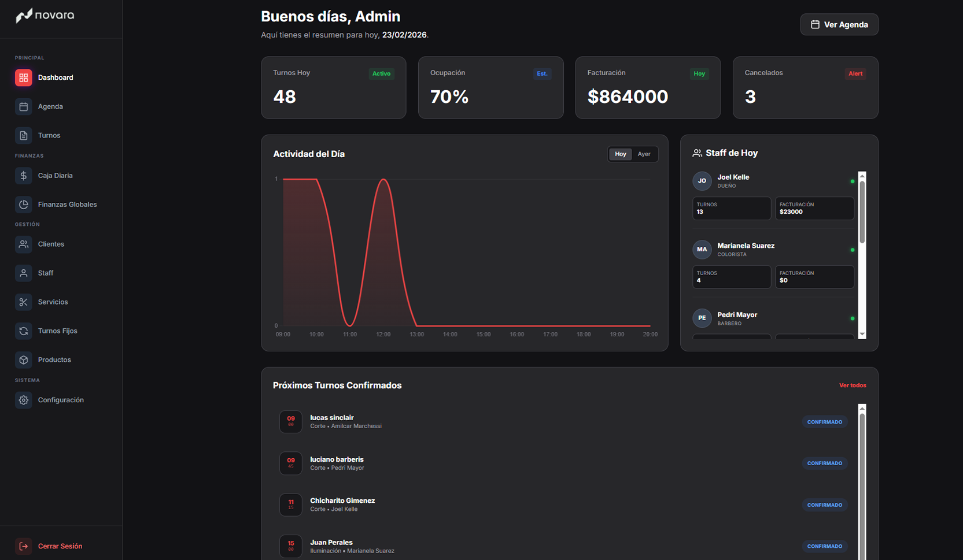This screenshot has width=963, height=560.
Task: Switch activity chart to Ayer
Action: (644, 154)
